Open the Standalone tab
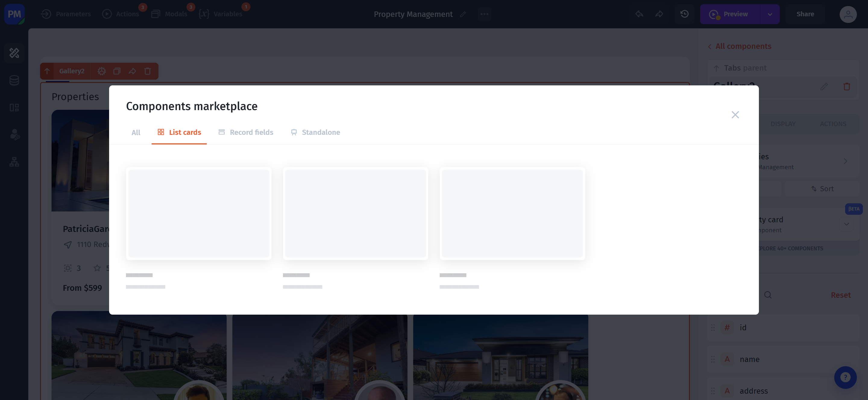 tap(315, 132)
